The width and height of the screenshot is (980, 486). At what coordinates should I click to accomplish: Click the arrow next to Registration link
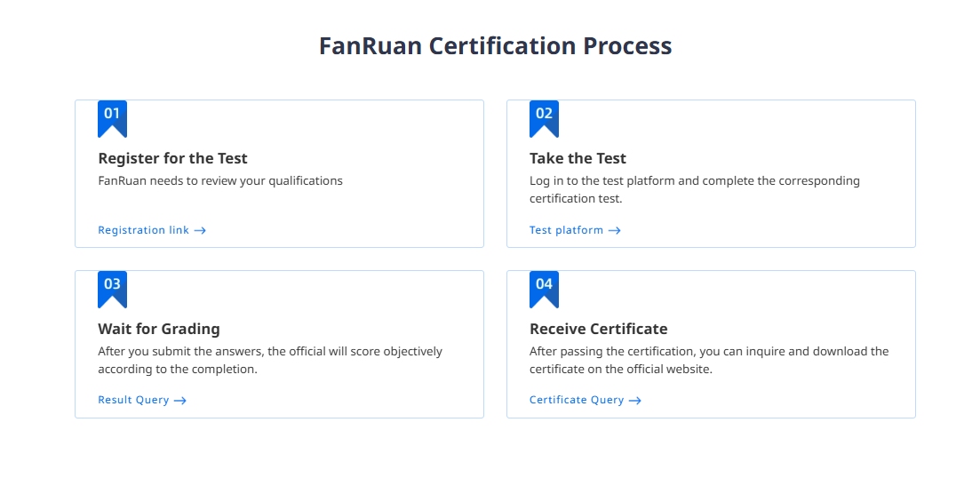[x=200, y=231]
